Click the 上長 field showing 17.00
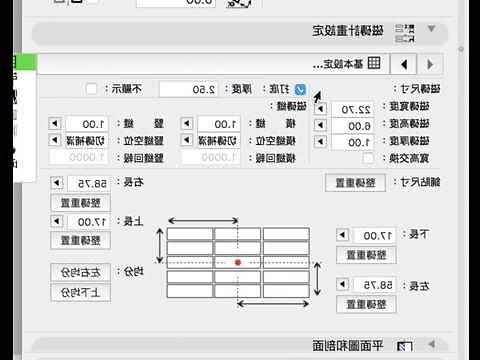This screenshot has height=360, width=480. click(x=89, y=222)
